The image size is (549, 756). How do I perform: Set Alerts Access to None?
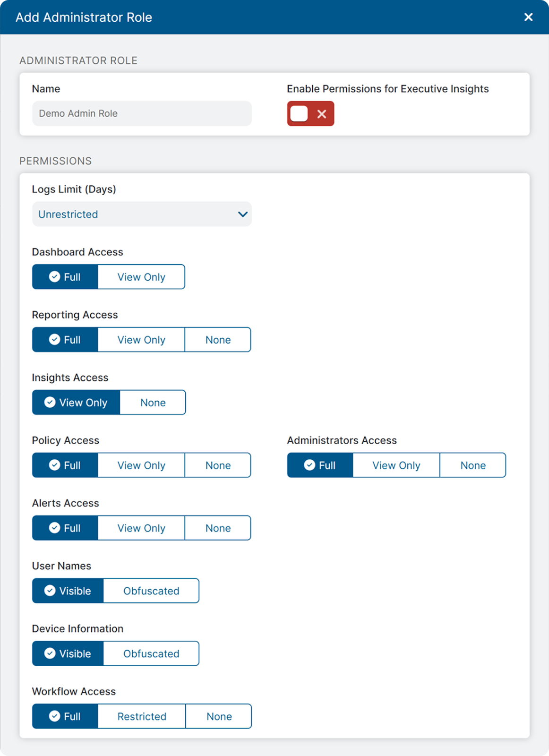[x=218, y=529]
